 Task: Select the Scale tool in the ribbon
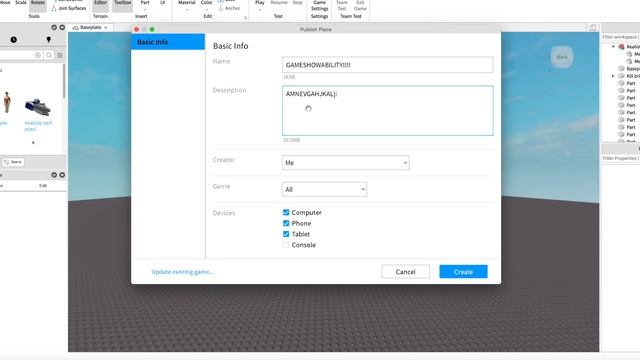click(21, 2)
